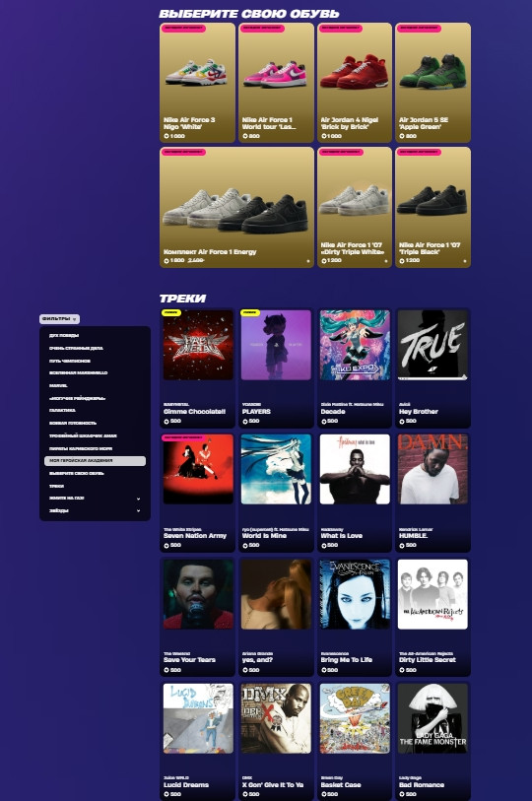
Task: Open the Air Jordan 5 SE Apple Green card
Action: tap(432, 82)
